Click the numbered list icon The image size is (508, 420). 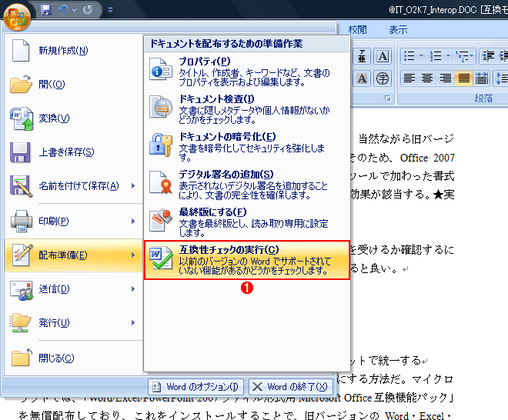tap(436, 55)
